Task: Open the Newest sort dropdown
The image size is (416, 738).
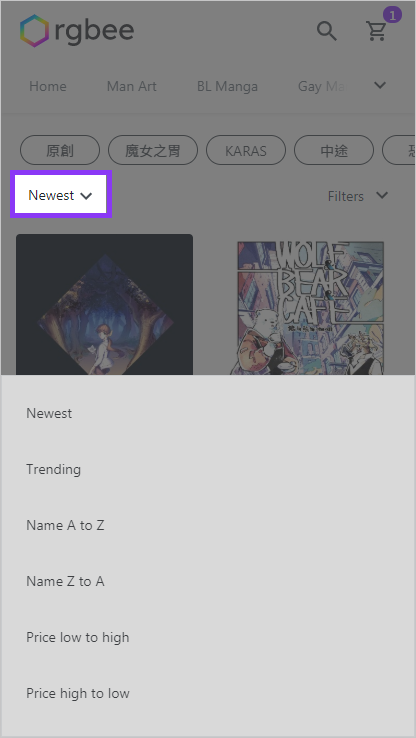Action: tap(61, 195)
